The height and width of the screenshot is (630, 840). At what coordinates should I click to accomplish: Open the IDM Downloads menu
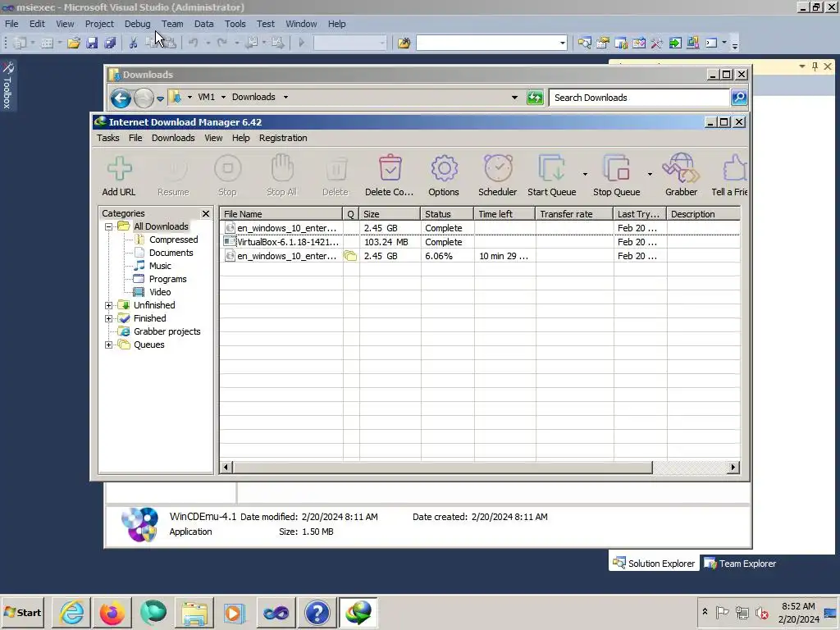173,138
